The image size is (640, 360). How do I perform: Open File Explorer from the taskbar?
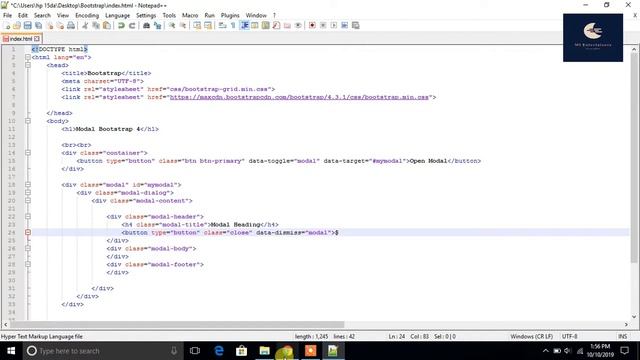(264, 351)
